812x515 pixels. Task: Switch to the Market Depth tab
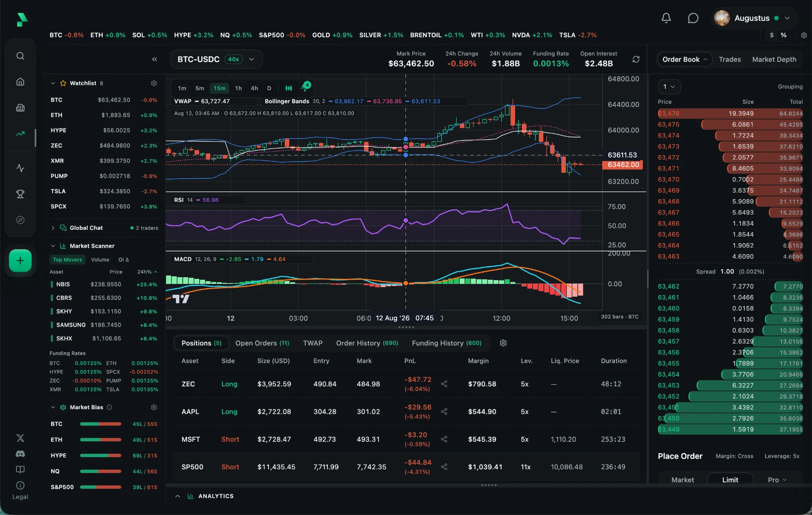tap(774, 59)
